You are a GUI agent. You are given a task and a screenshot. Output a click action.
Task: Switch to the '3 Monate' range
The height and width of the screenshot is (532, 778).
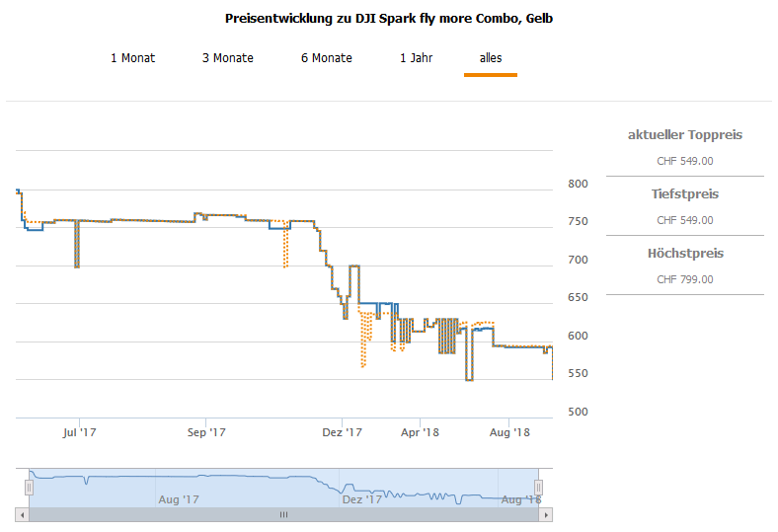pos(228,58)
